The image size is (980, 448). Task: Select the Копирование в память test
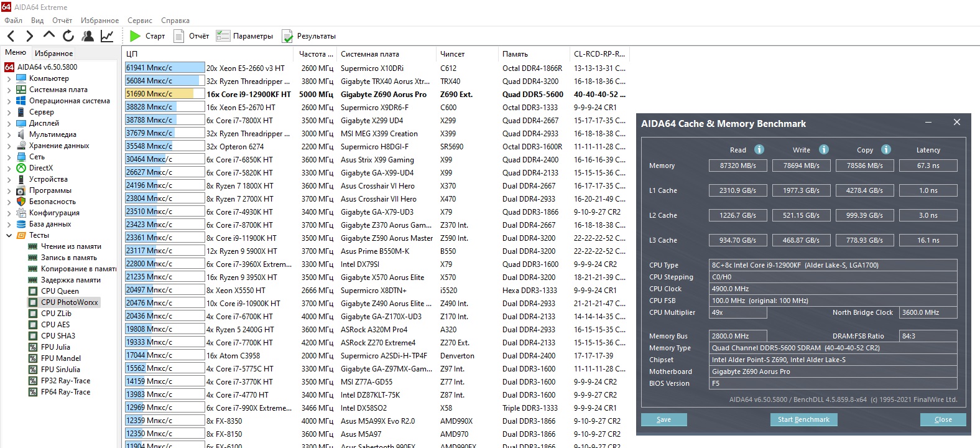tap(78, 269)
